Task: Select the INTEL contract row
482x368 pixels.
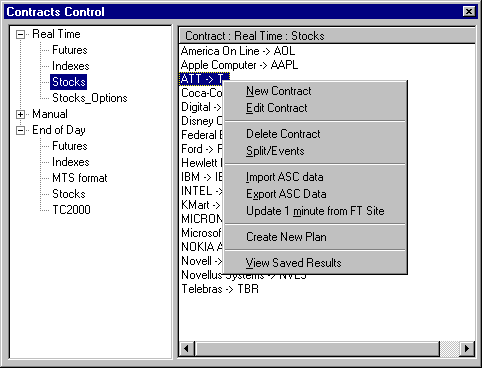Action: tap(201, 191)
